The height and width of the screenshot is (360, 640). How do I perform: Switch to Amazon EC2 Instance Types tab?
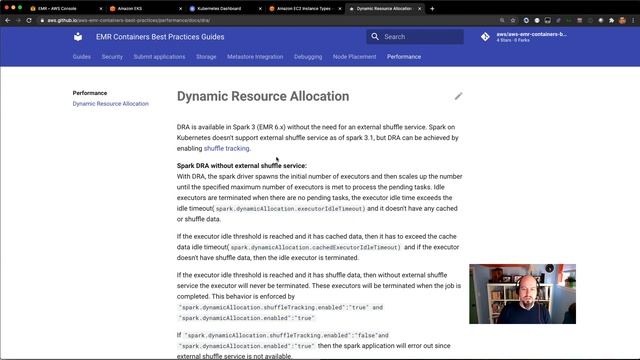[304, 9]
